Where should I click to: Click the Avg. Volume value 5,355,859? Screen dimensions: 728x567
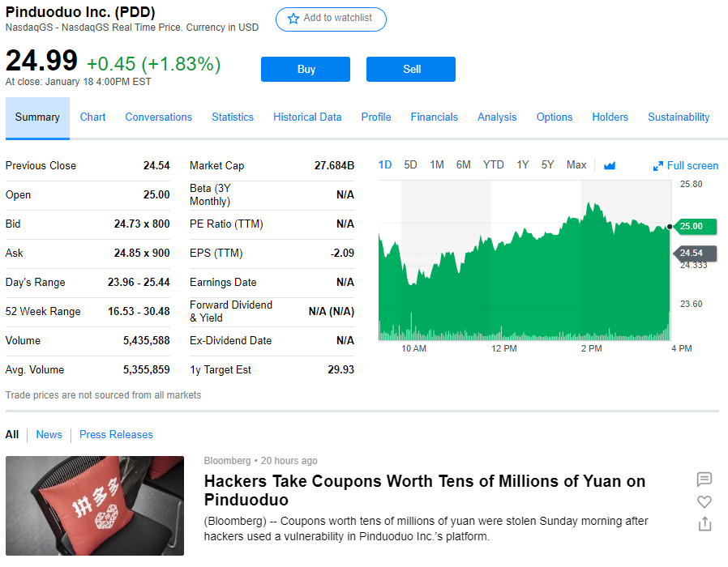[146, 370]
